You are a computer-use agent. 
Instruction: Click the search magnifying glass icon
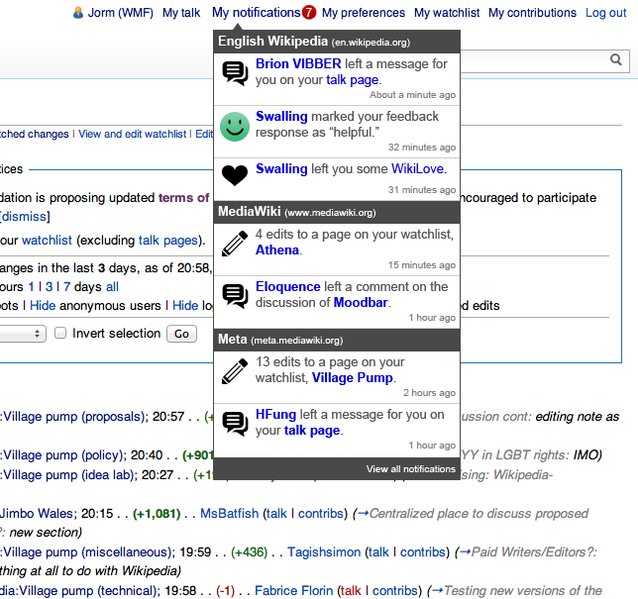(616, 60)
